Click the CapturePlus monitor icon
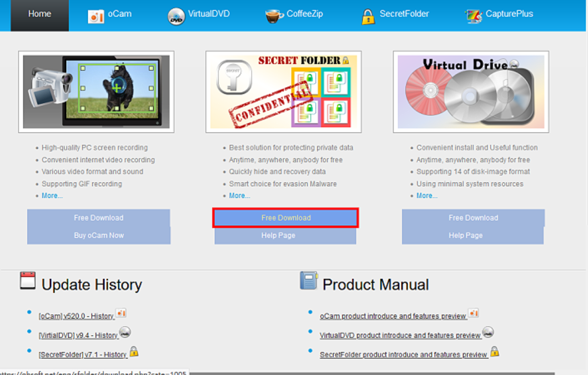The height and width of the screenshot is (375, 588). (474, 16)
